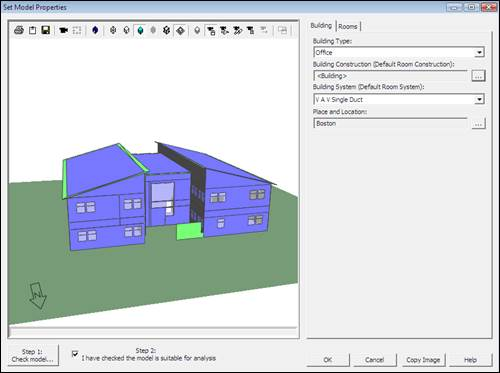Click the green highlighted door surface

click(x=189, y=231)
